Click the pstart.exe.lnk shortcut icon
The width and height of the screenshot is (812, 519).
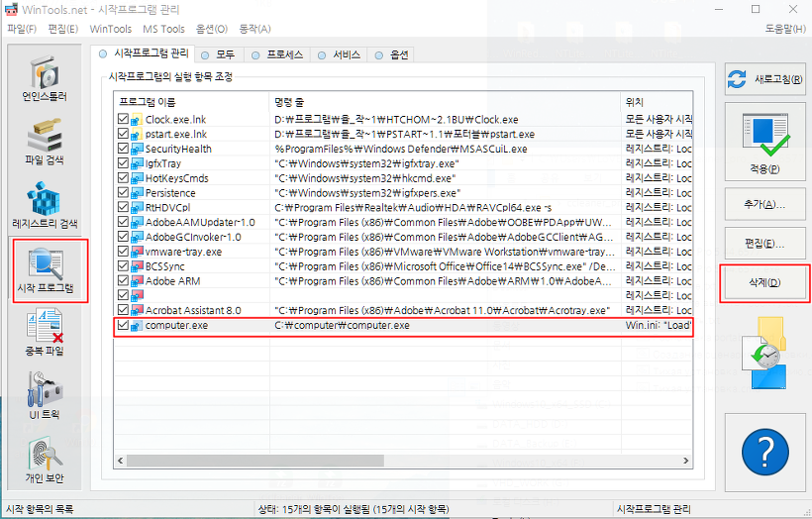[137, 134]
